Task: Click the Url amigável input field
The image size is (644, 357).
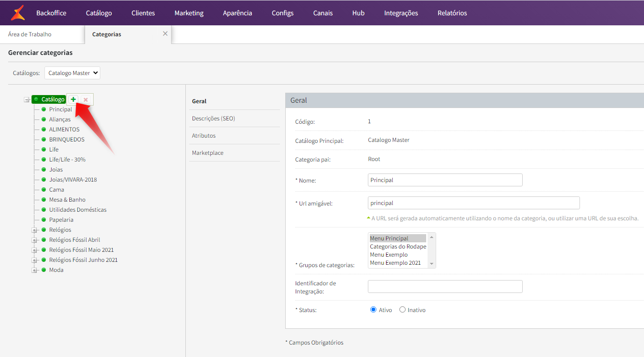Action: (474, 203)
